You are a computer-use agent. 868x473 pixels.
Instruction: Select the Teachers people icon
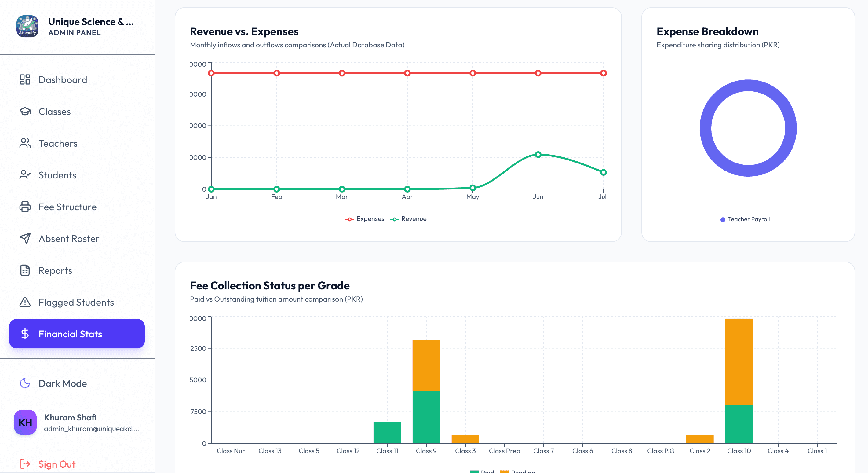[25, 143]
